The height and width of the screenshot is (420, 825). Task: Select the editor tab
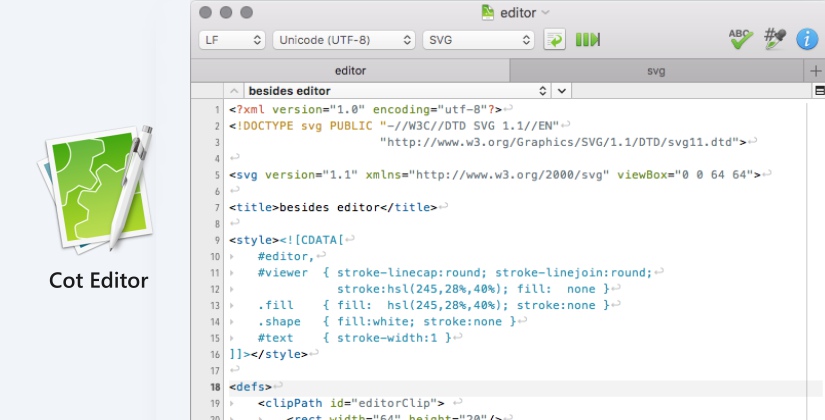point(350,71)
